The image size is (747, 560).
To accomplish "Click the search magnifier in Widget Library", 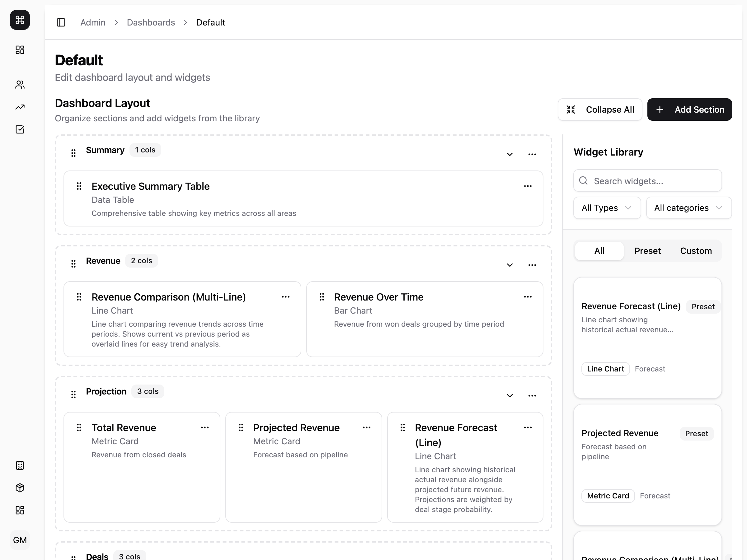I will [583, 181].
